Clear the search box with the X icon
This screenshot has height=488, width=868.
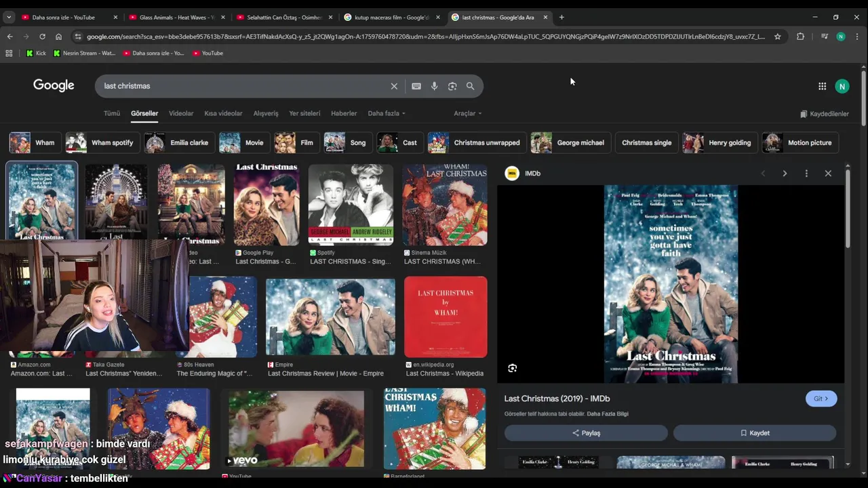coord(394,86)
